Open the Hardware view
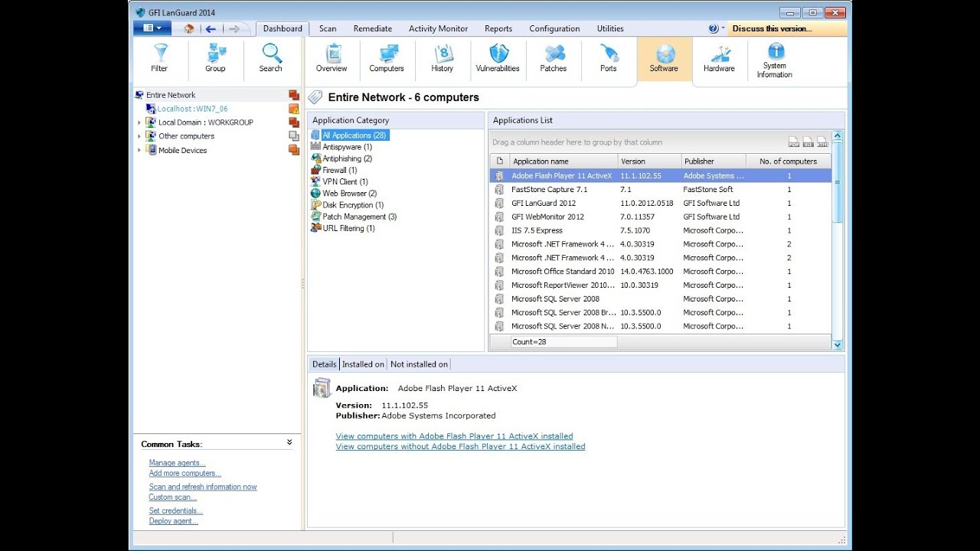980x551 pixels. click(719, 59)
